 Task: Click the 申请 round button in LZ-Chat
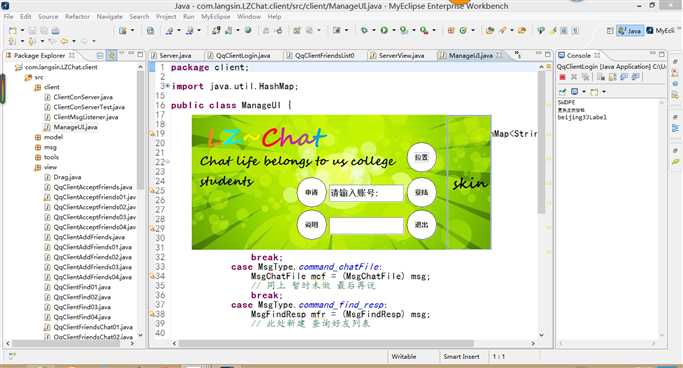[311, 192]
